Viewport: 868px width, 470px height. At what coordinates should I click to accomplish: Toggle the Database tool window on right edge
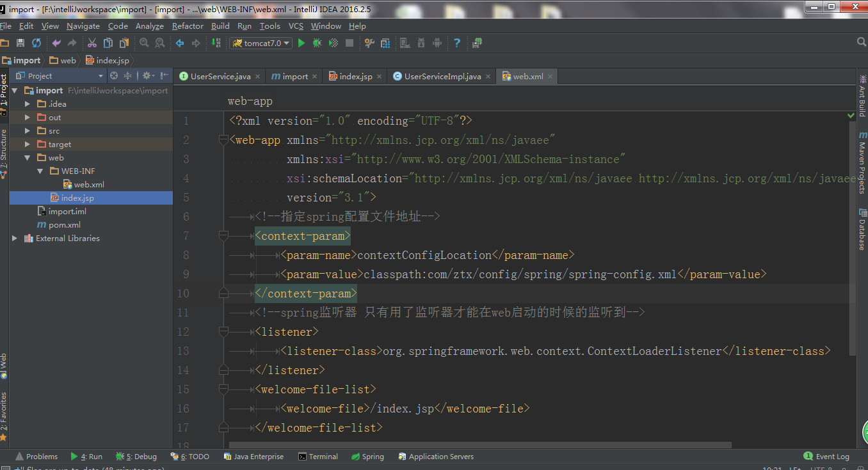point(862,230)
